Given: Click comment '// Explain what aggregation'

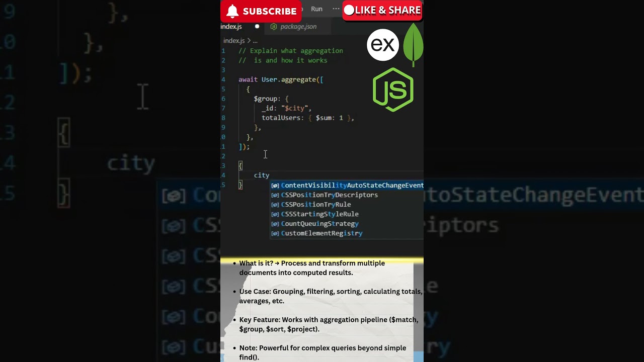Looking at the screenshot, I should (x=291, y=51).
